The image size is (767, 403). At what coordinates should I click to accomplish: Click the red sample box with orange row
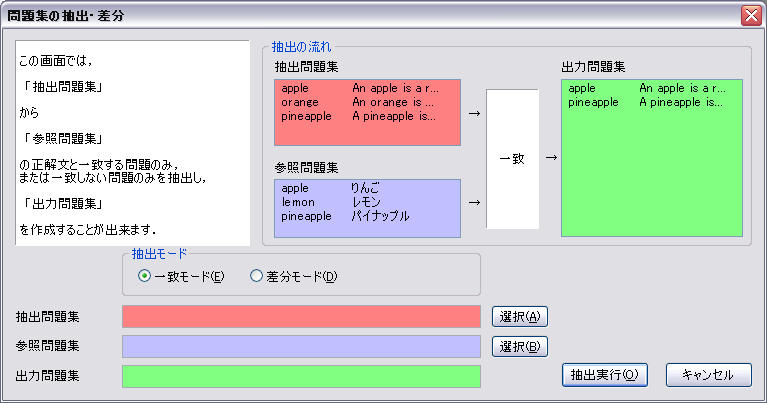point(367,112)
